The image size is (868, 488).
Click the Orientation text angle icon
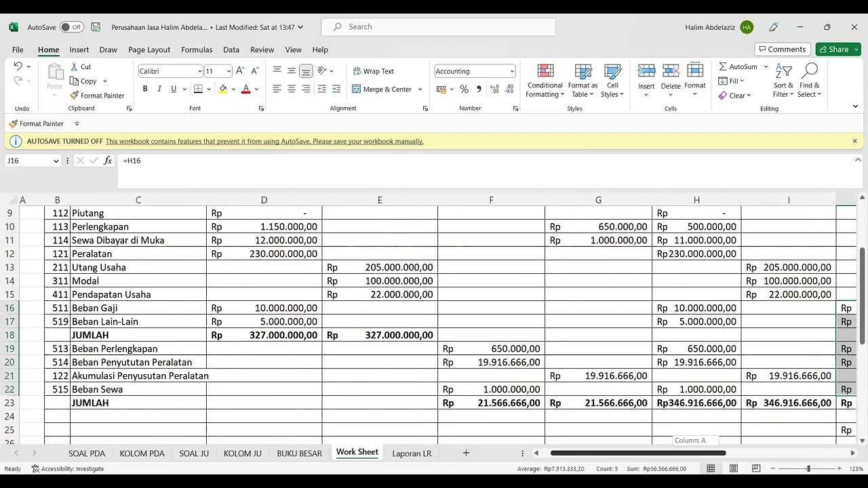322,70
